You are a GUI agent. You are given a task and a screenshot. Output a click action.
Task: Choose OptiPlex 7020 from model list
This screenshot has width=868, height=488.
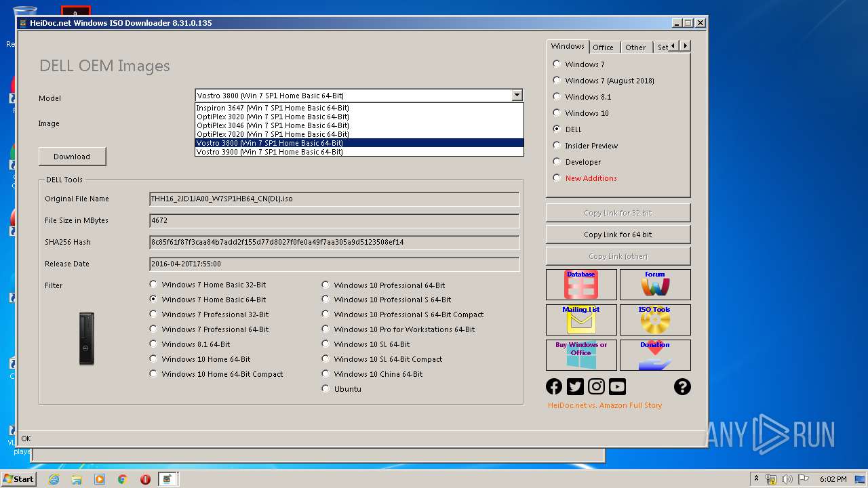359,134
